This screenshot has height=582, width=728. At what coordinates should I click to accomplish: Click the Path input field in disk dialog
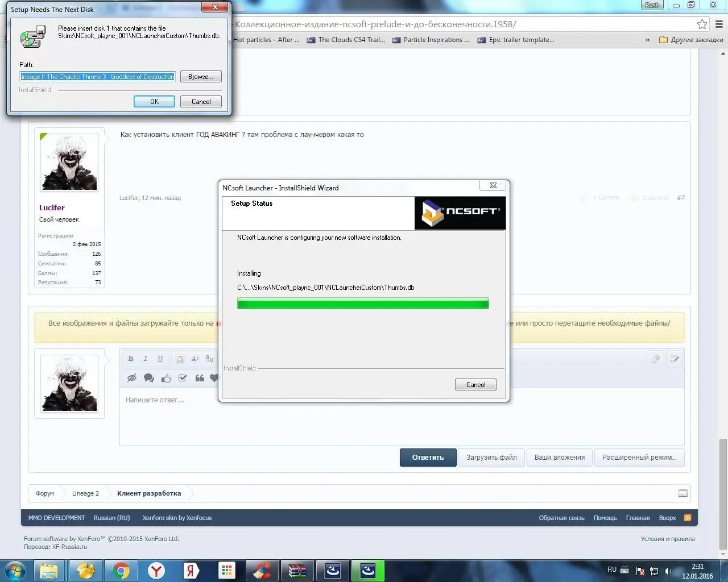coord(97,77)
